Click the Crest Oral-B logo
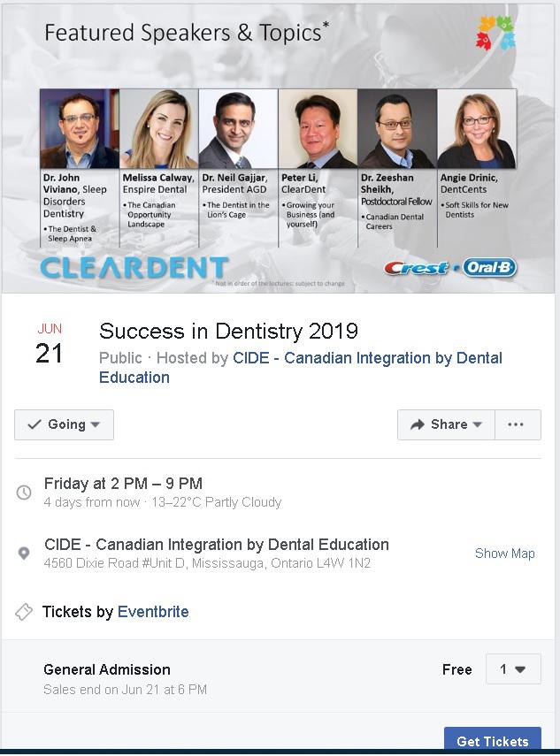The width and height of the screenshot is (560, 756). pos(450,268)
